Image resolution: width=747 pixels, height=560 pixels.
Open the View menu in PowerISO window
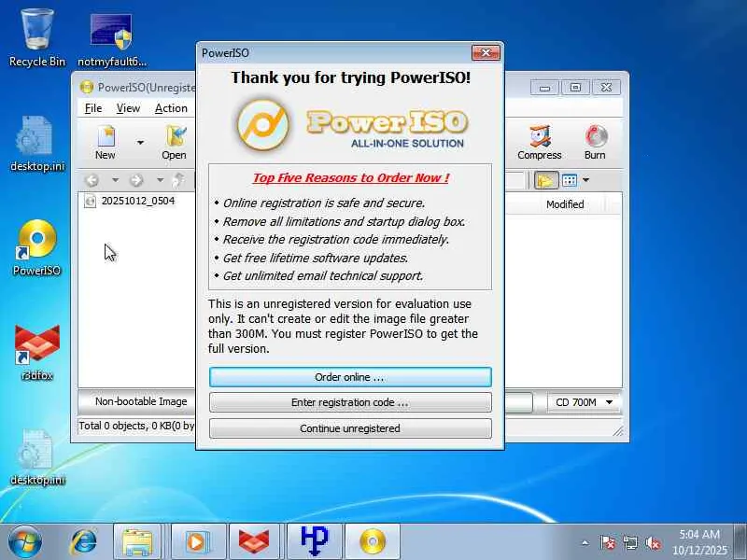click(x=128, y=108)
